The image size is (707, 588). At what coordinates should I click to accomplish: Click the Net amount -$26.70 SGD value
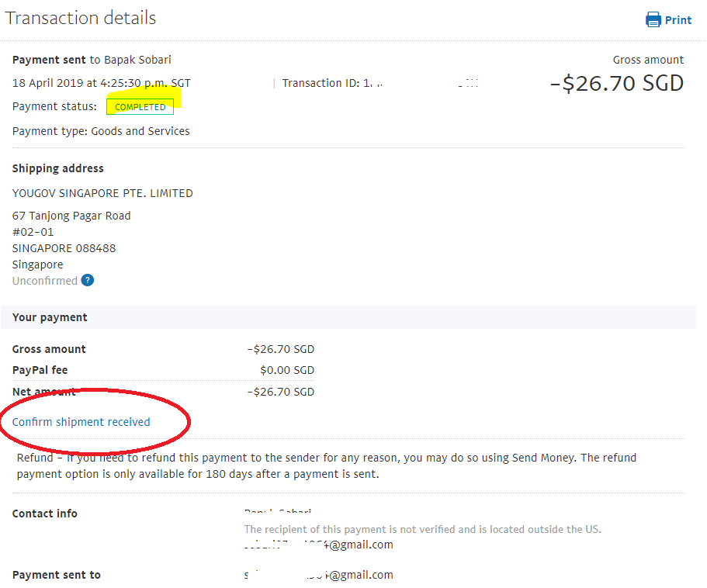(280, 392)
